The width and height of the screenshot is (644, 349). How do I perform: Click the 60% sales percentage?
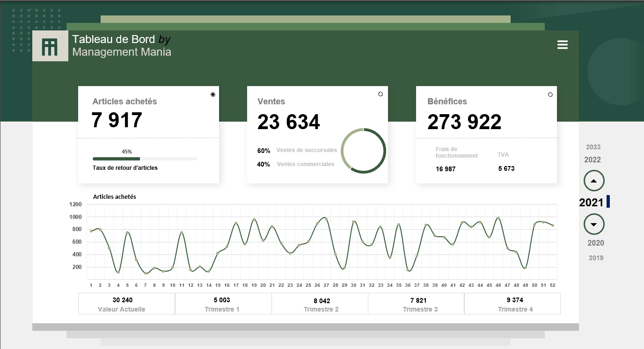[x=264, y=151]
